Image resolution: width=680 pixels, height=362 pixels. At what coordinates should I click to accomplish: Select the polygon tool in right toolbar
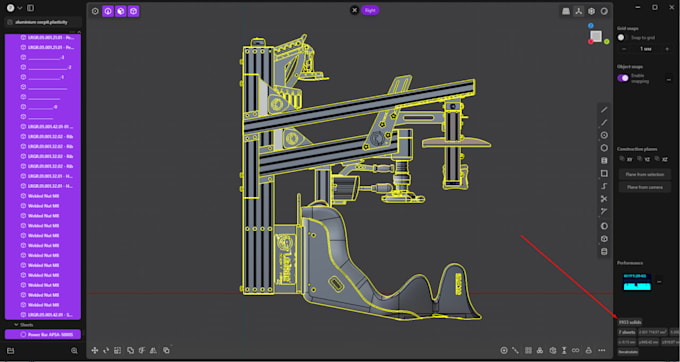click(604, 148)
